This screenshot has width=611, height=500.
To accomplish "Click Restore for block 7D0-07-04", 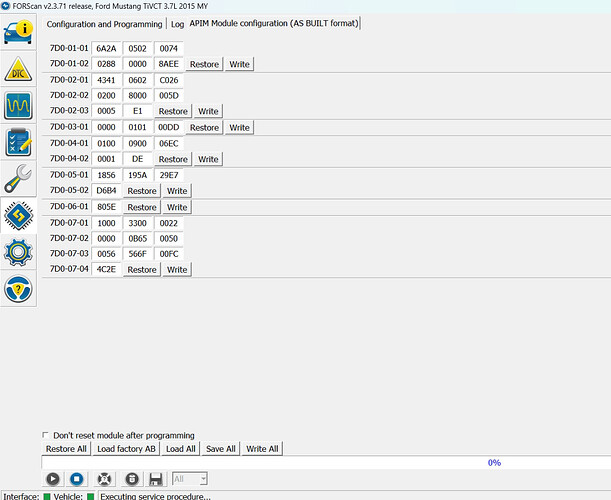I will [142, 270].
